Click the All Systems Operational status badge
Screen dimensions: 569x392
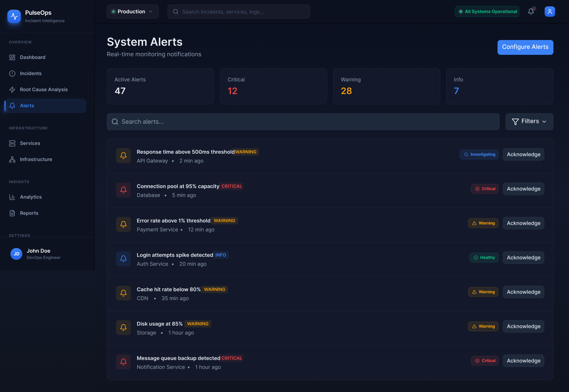click(x=487, y=11)
